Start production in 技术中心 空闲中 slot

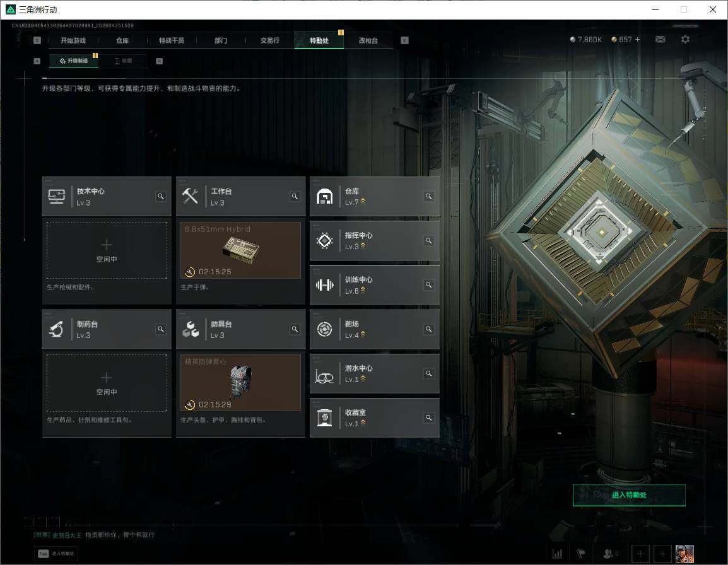(107, 250)
